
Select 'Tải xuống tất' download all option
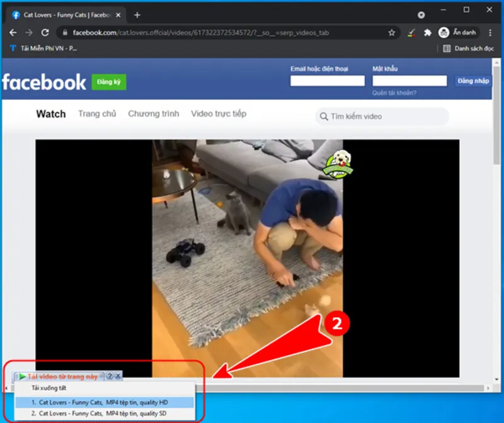pyautogui.click(x=49, y=388)
